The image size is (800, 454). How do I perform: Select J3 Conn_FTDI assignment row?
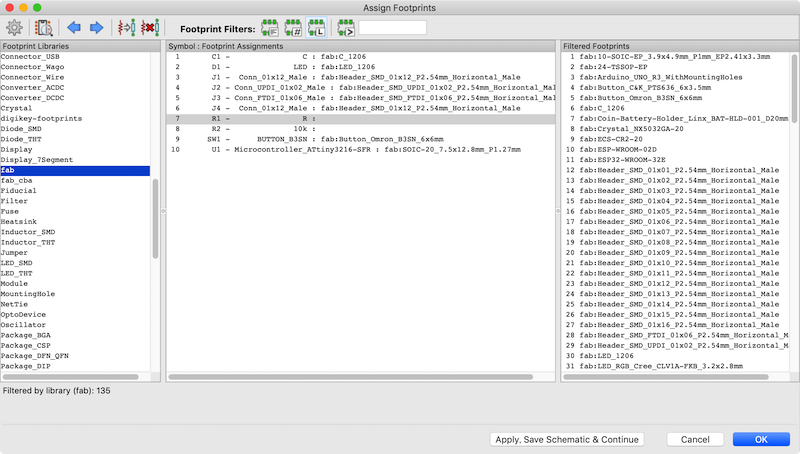point(361,98)
